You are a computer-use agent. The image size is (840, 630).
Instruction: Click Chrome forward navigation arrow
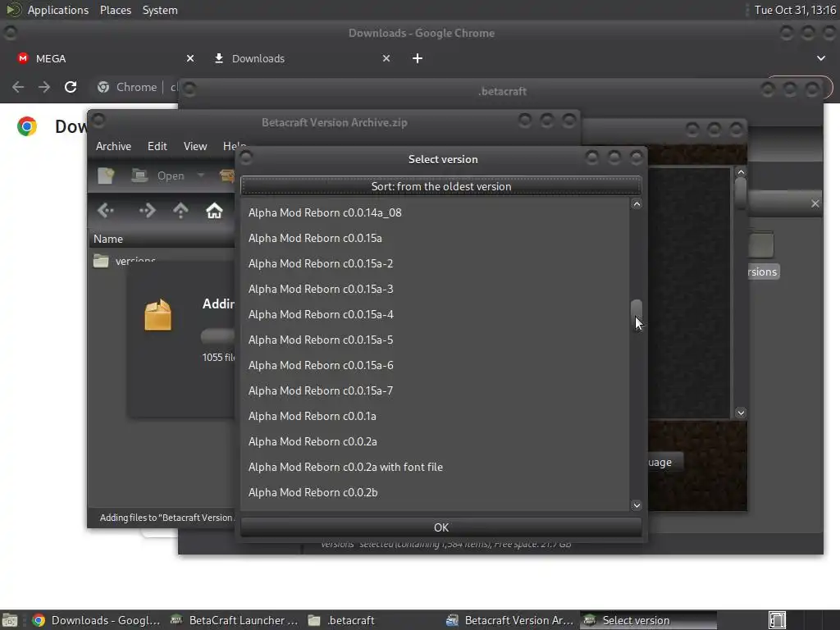(x=44, y=87)
